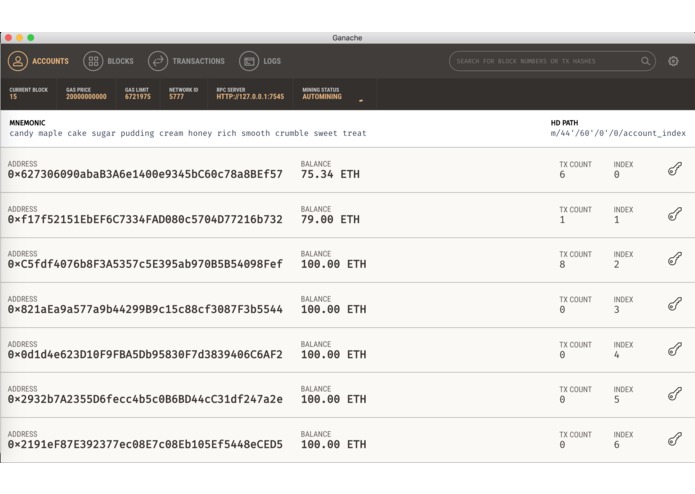Click the 75.34 ETH balance

point(330,175)
